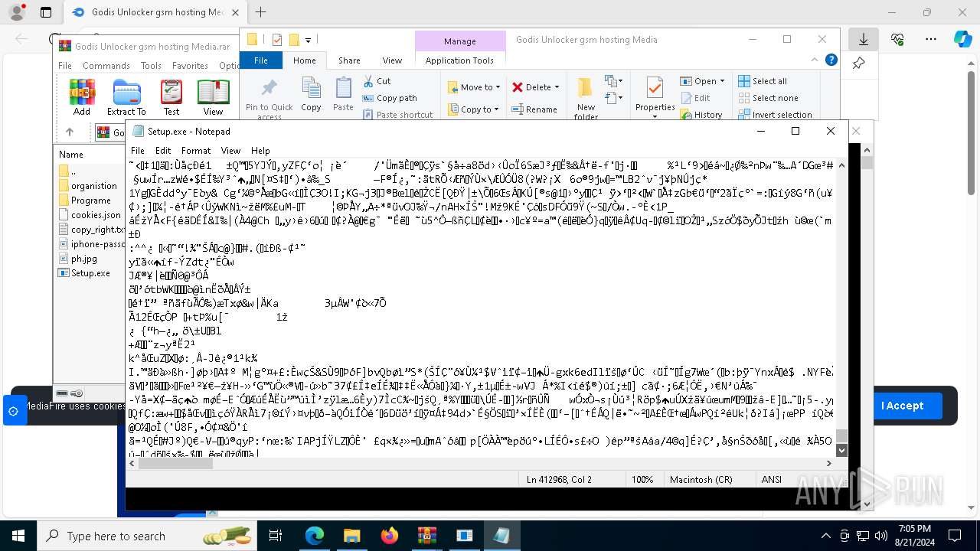Expand the New item dropdown in ribbon
The image size is (980, 551).
(613, 81)
